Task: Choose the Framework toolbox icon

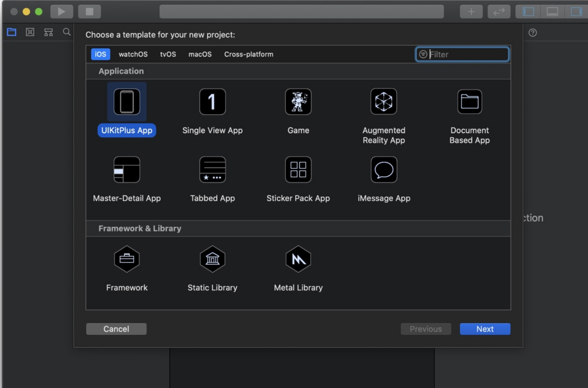Action: coord(127,259)
